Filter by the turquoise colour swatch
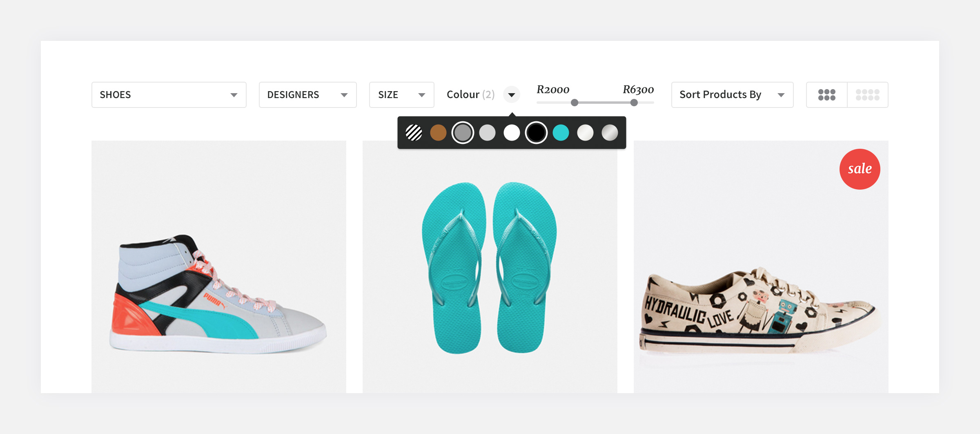This screenshot has height=434, width=980. (x=561, y=133)
